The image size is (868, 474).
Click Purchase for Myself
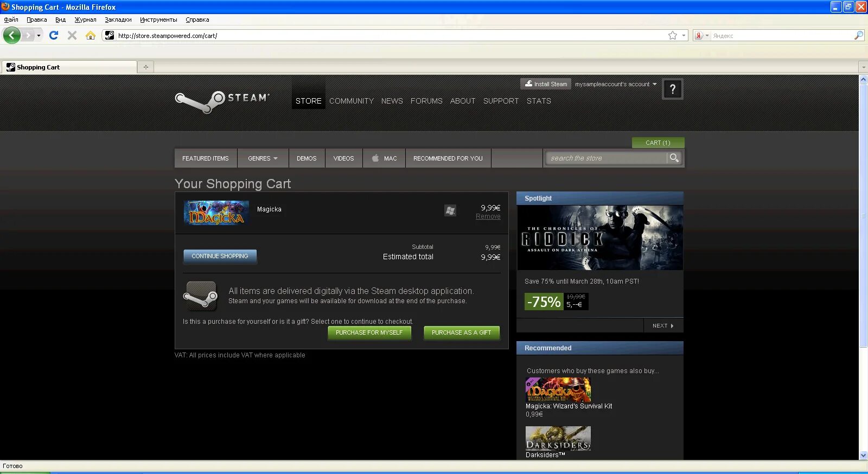[x=369, y=332]
